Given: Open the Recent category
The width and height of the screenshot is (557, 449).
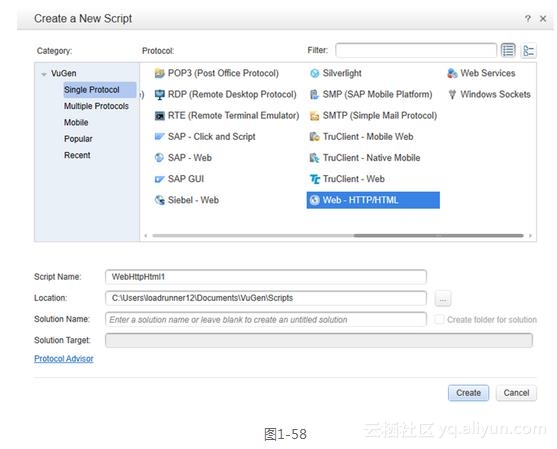Looking at the screenshot, I should 77,155.
